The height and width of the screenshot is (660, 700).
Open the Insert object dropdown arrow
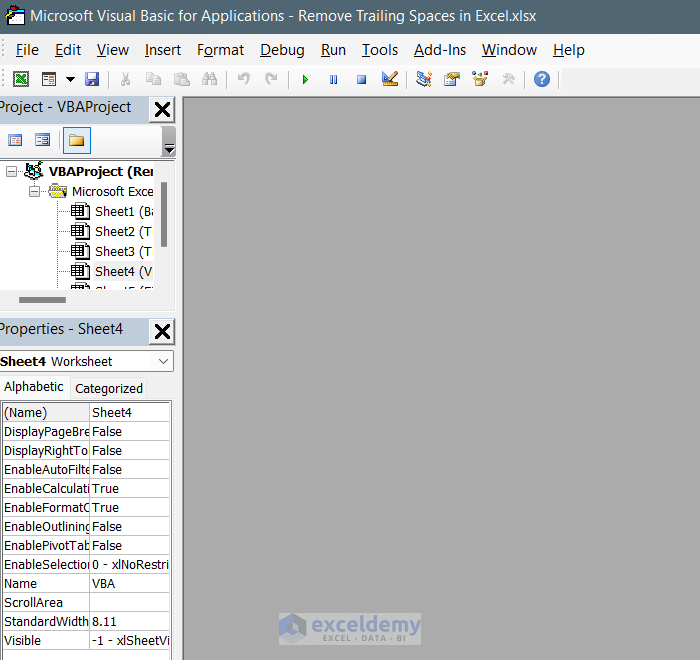click(70, 79)
